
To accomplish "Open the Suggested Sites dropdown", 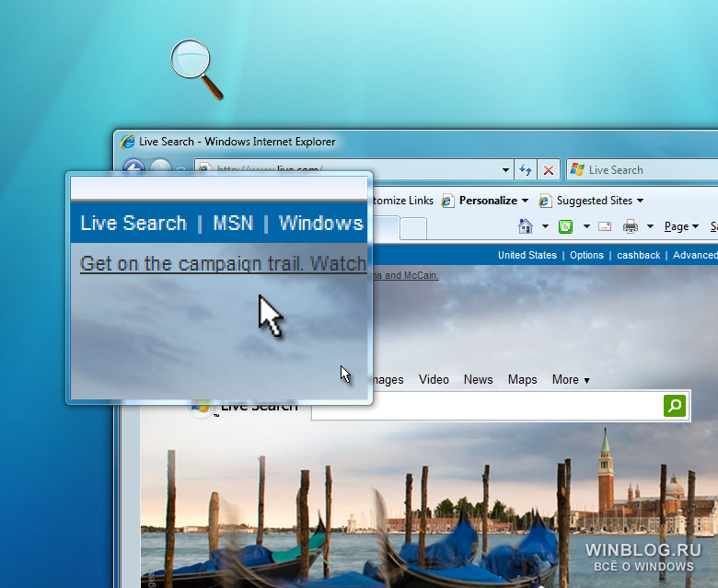I will (x=640, y=201).
